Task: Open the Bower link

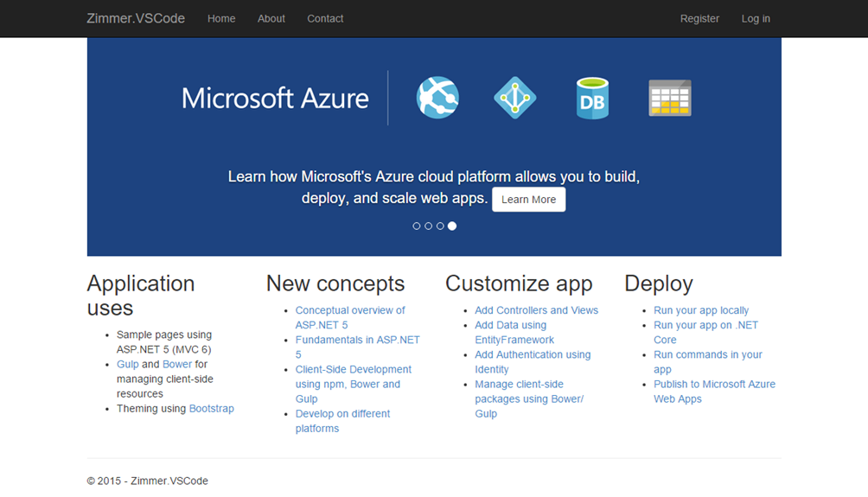Action: [x=177, y=364]
